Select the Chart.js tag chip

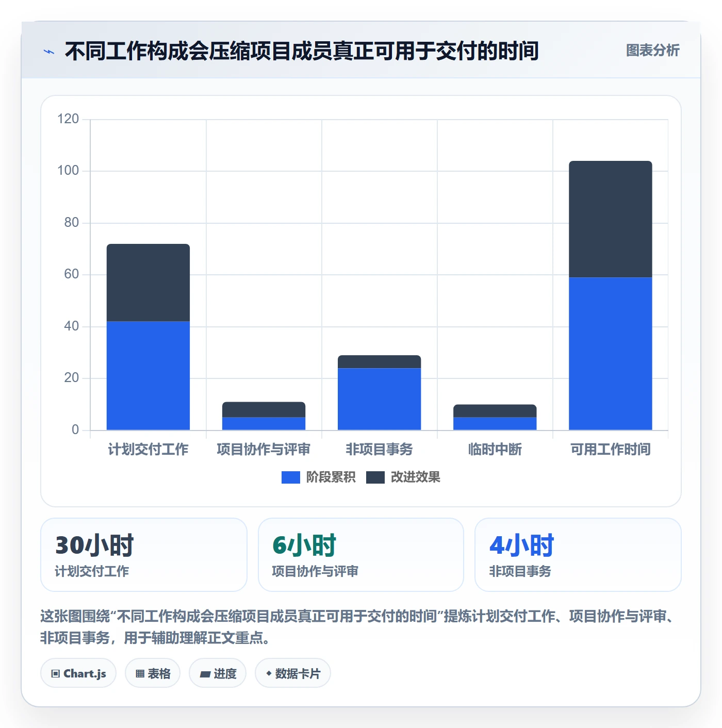(x=78, y=673)
